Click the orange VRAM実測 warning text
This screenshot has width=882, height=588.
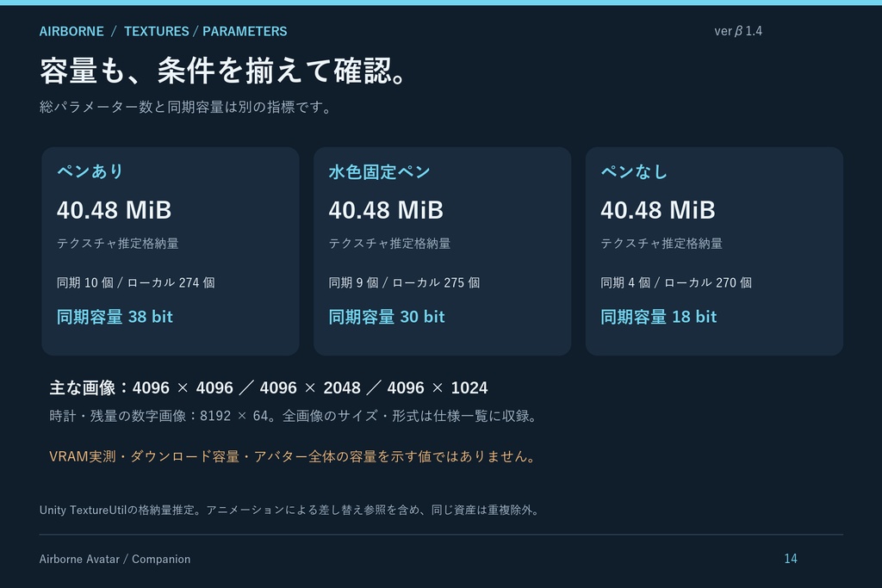[x=292, y=456]
